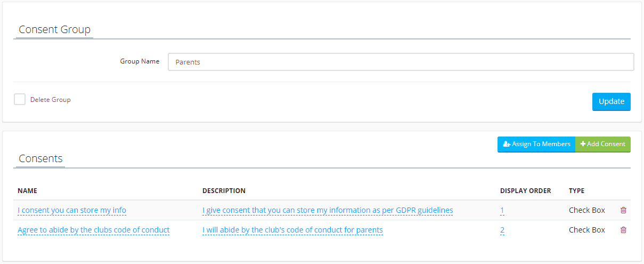Edit the GDPR guidelines description text

(328, 210)
